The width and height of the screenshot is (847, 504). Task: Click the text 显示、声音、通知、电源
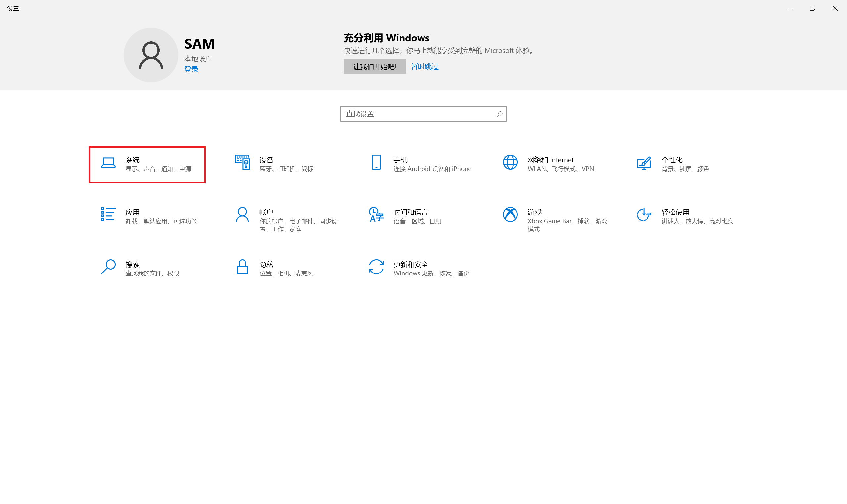pos(158,169)
